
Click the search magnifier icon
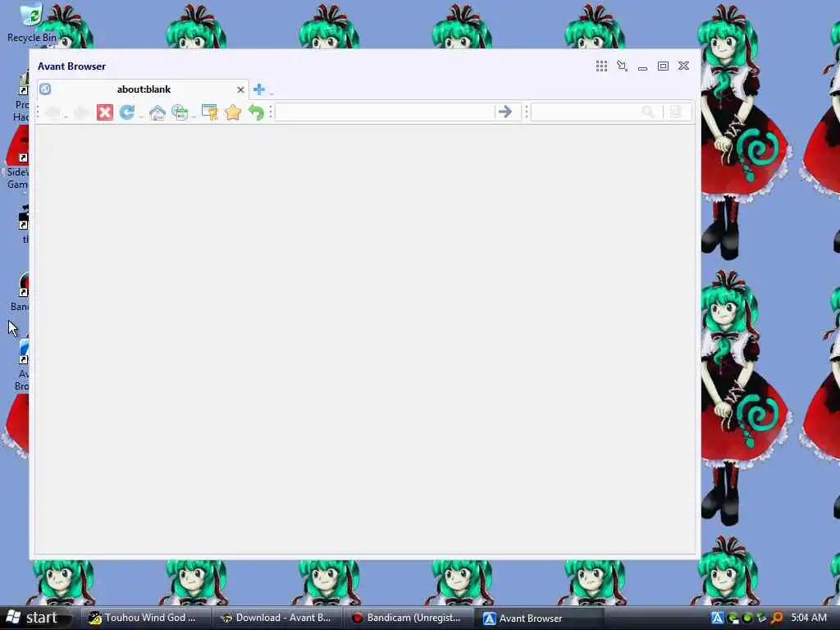648,112
